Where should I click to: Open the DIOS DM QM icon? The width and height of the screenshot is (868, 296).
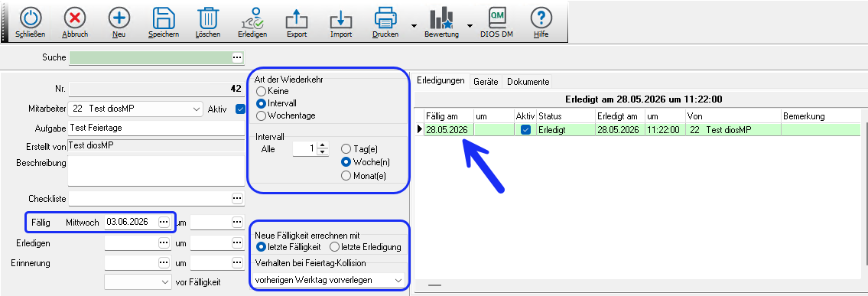point(496,18)
